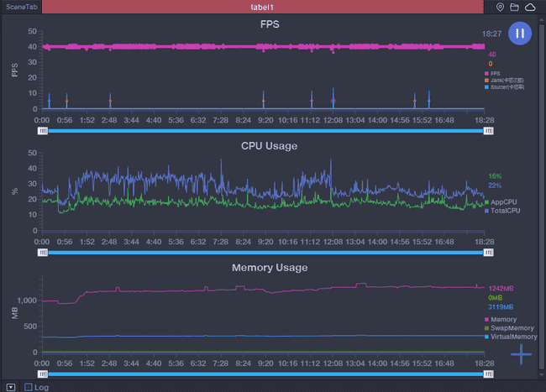Toggle the FPS legend series

[x=494, y=73]
